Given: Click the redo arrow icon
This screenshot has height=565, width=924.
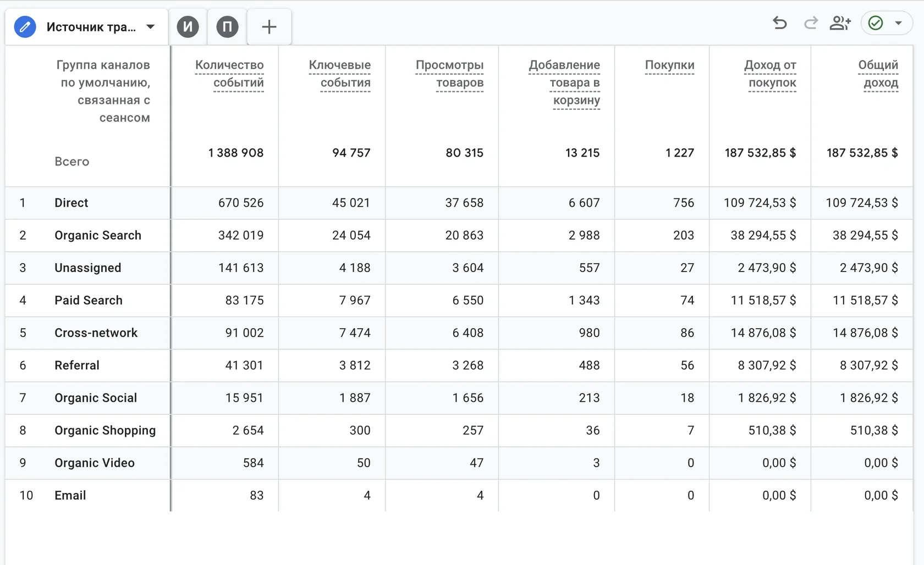Looking at the screenshot, I should [811, 23].
